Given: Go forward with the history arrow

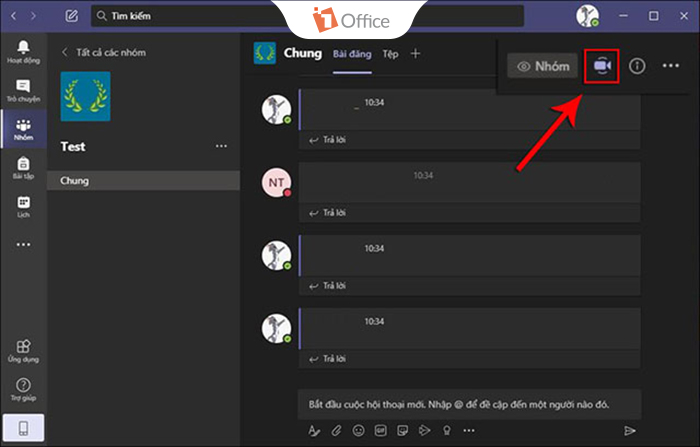Looking at the screenshot, I should pos(33,16).
